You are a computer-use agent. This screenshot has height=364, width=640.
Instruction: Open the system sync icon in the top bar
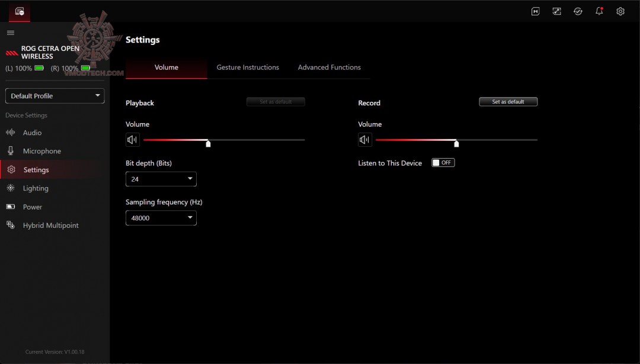pos(578,11)
